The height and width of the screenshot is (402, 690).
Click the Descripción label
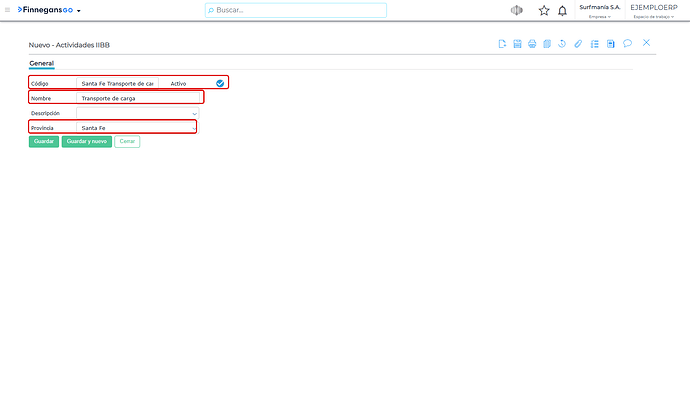click(x=45, y=113)
